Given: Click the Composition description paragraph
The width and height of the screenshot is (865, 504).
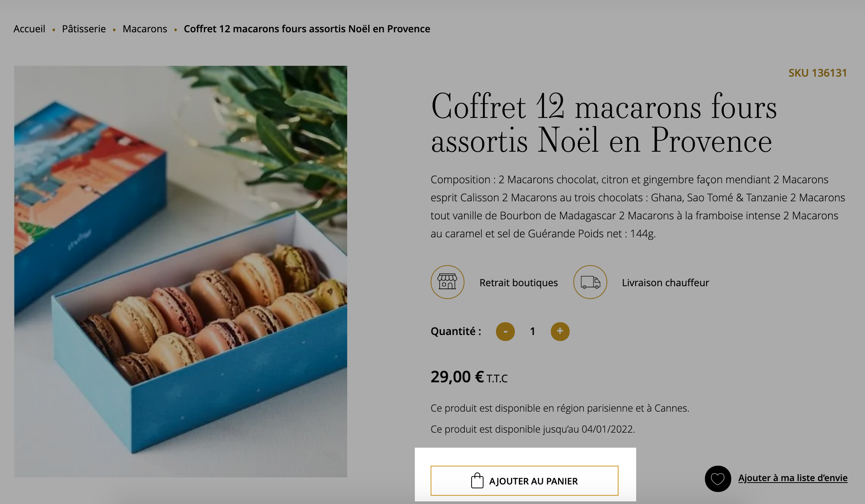Looking at the screenshot, I should click(638, 207).
